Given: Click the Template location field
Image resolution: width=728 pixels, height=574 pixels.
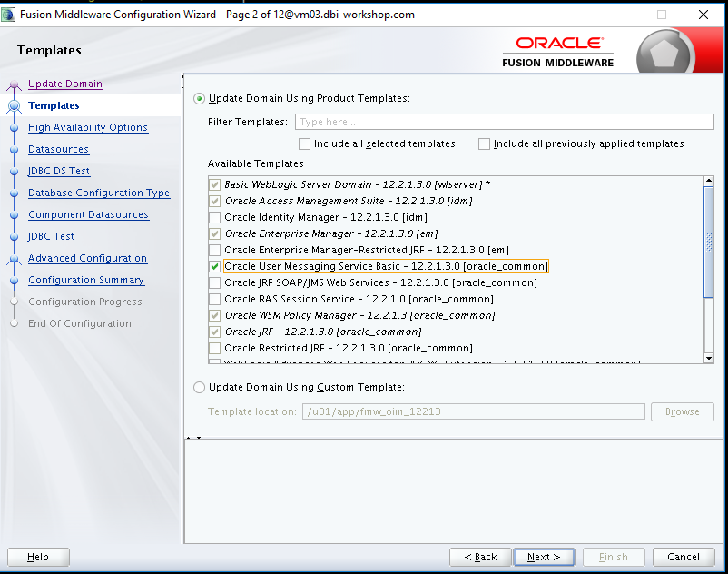Looking at the screenshot, I should 474,411.
